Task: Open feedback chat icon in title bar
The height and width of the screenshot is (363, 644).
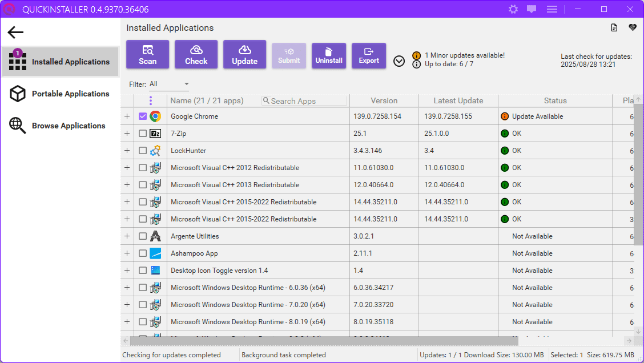Action: click(x=532, y=9)
